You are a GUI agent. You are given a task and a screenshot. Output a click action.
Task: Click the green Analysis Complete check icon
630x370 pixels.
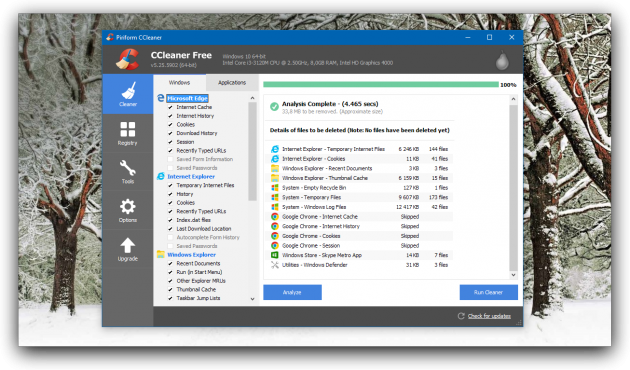[x=274, y=106]
